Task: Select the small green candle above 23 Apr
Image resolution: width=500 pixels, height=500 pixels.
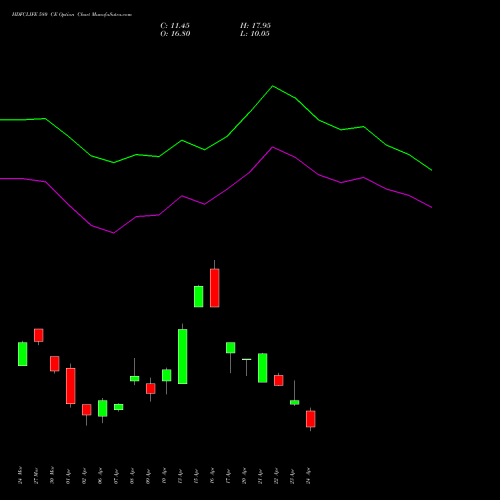Action: 295,402
